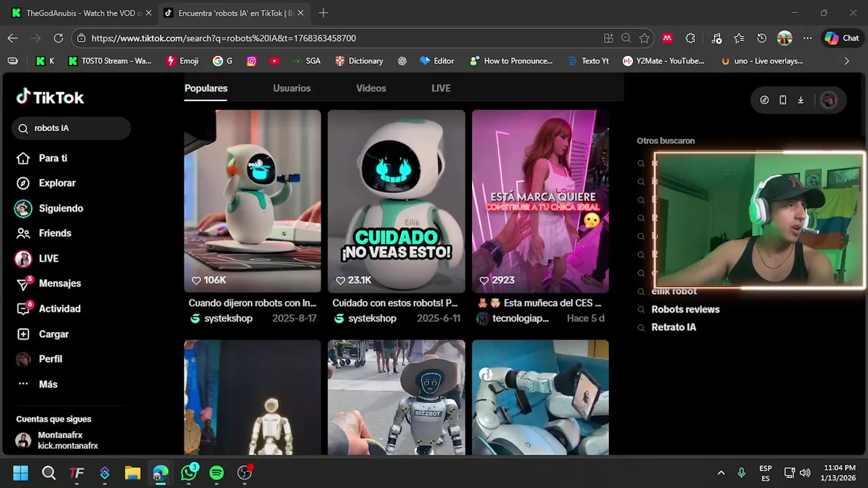868x488 pixels.
Task: Open Actividad notifications
Action: (x=59, y=308)
